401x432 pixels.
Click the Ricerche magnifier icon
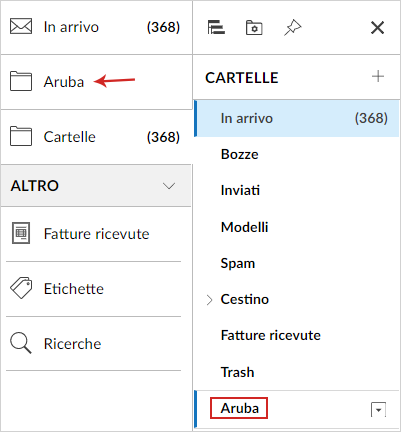pyautogui.click(x=21, y=343)
